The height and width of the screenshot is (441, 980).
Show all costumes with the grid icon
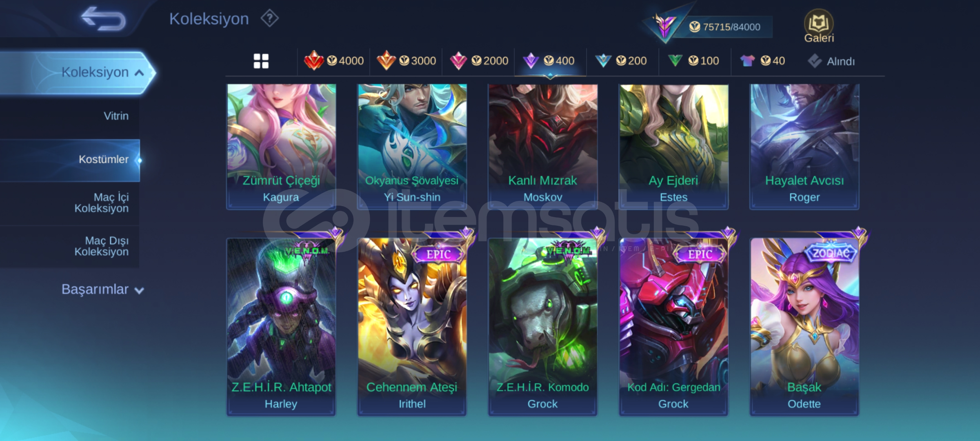261,61
